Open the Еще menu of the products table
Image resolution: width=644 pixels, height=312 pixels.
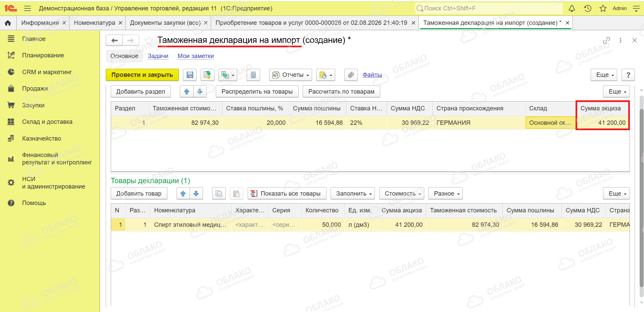[617, 194]
